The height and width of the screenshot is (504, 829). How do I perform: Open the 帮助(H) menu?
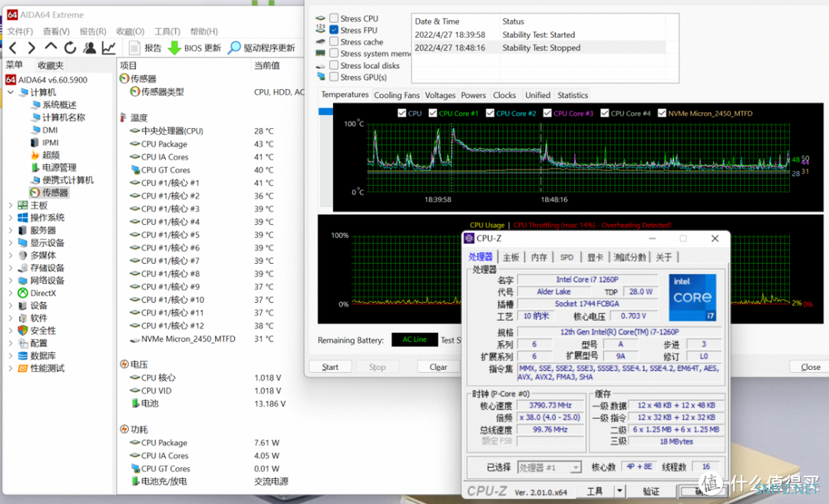(203, 31)
